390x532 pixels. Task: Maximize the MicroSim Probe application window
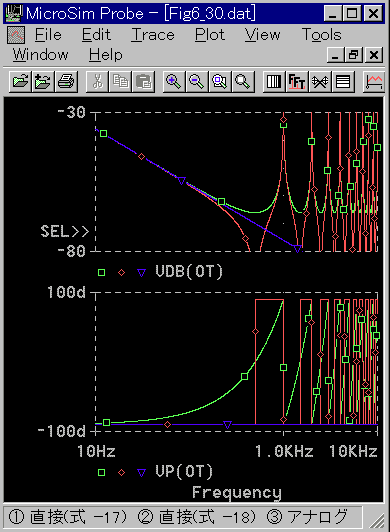(352, 14)
